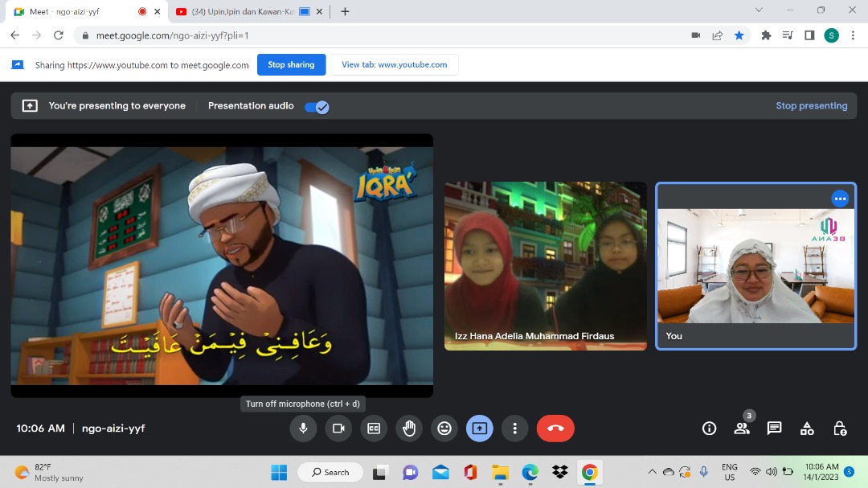Leave the call with red hang-up button

click(x=555, y=429)
